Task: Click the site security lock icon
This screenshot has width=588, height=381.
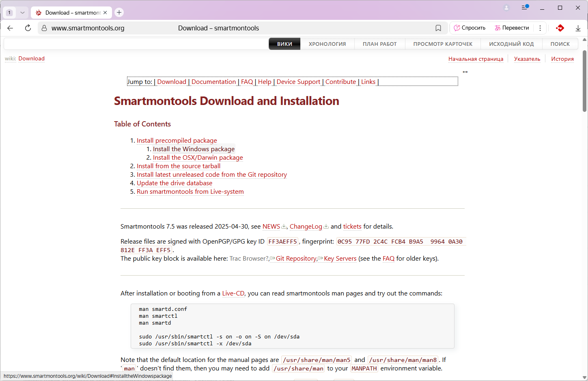Action: click(44, 28)
